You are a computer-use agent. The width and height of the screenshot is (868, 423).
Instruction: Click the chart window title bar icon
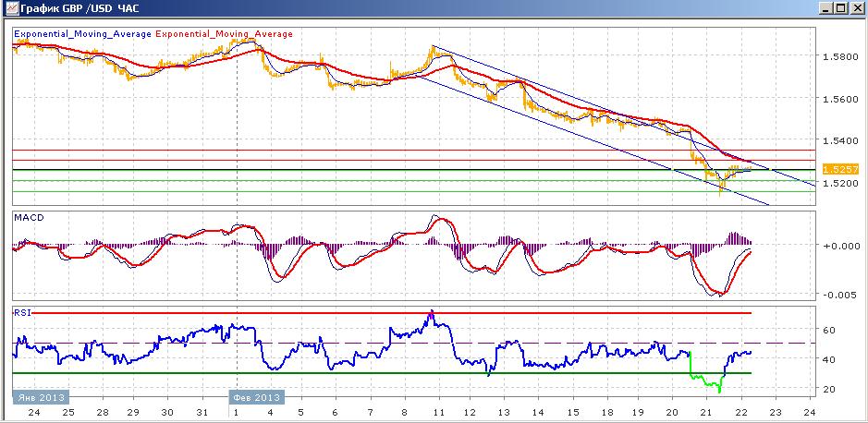[x=10, y=9]
